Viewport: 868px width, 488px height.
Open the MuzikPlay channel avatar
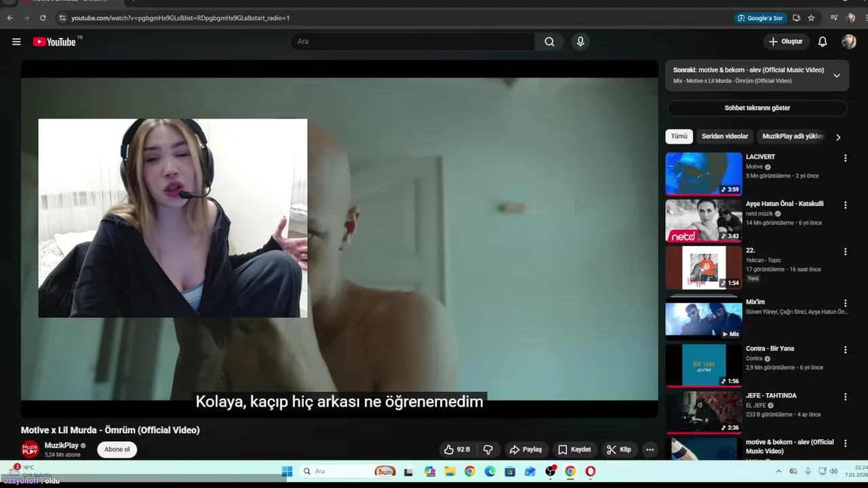pos(30,449)
